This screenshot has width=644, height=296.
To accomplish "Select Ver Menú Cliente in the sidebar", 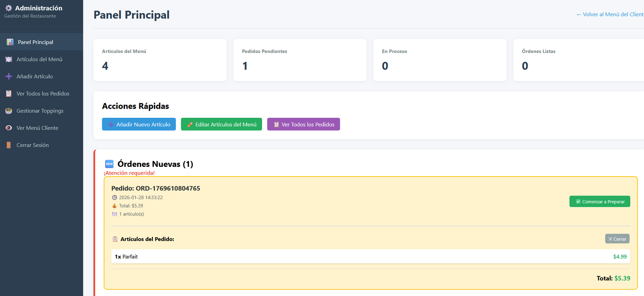I will pos(41,128).
